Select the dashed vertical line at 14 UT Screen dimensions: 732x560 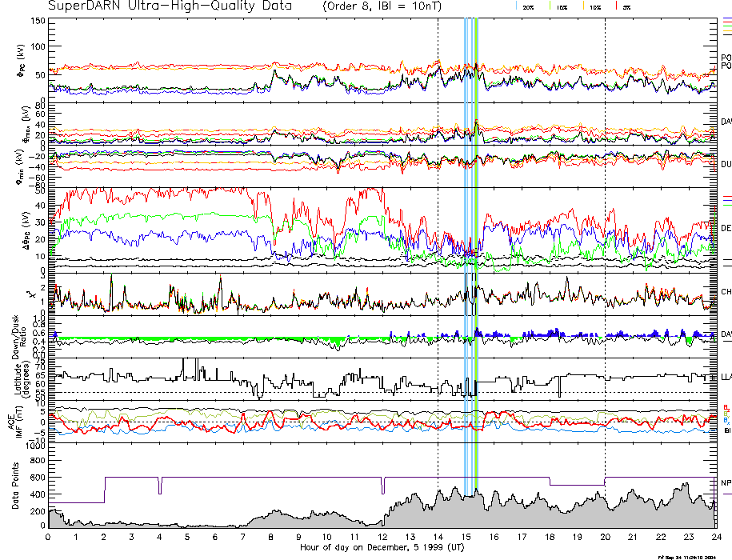click(438, 240)
